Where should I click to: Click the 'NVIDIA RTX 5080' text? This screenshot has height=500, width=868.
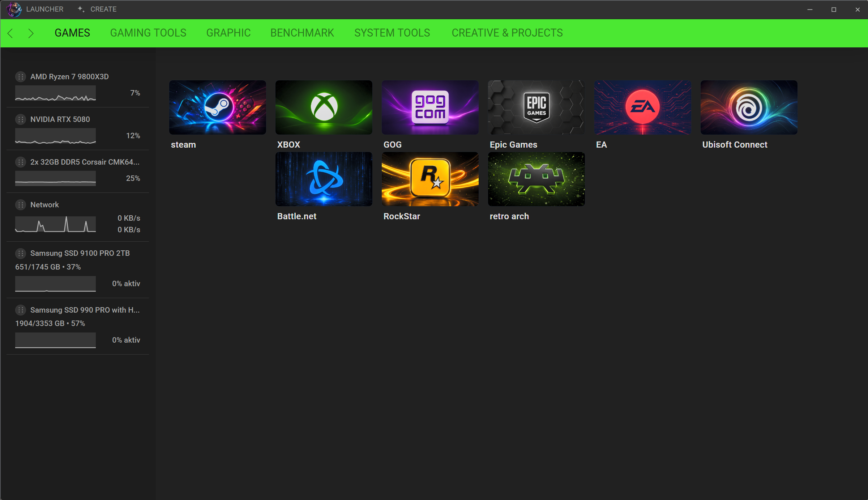pyautogui.click(x=60, y=119)
